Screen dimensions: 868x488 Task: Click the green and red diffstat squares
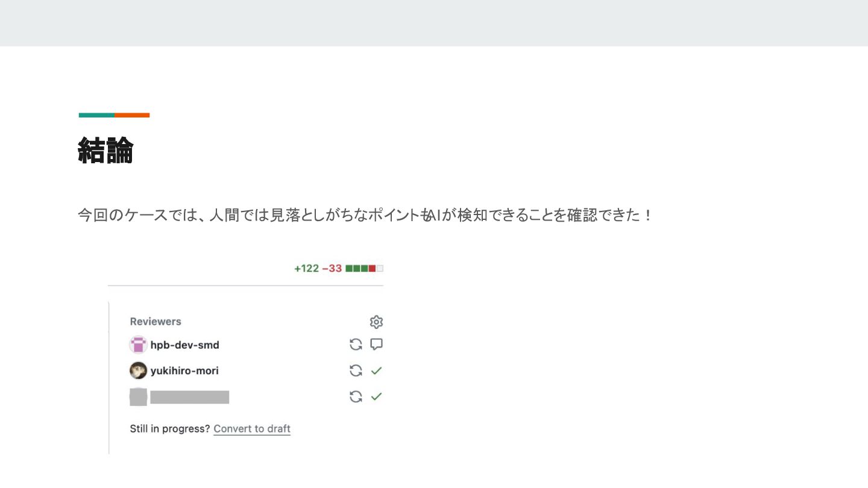point(364,269)
